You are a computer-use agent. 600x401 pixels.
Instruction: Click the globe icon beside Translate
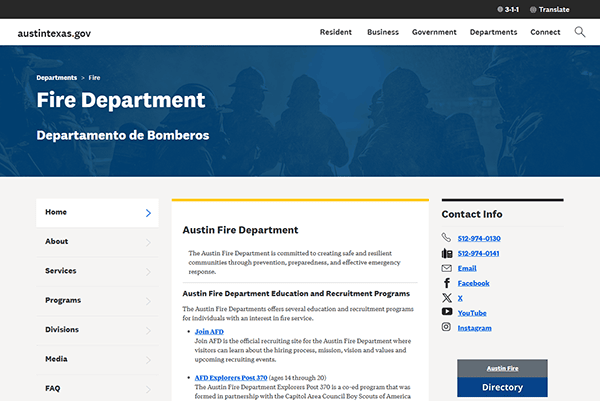pyautogui.click(x=533, y=10)
